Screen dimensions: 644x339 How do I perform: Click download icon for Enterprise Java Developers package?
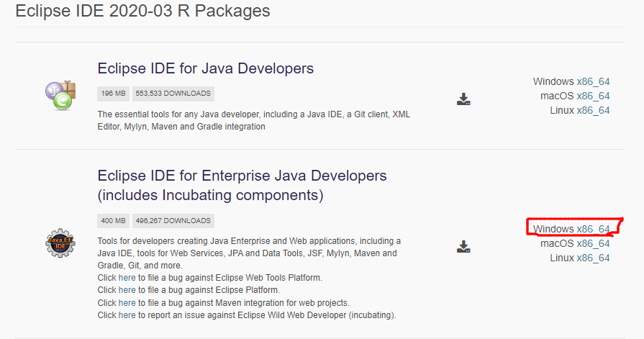click(463, 247)
